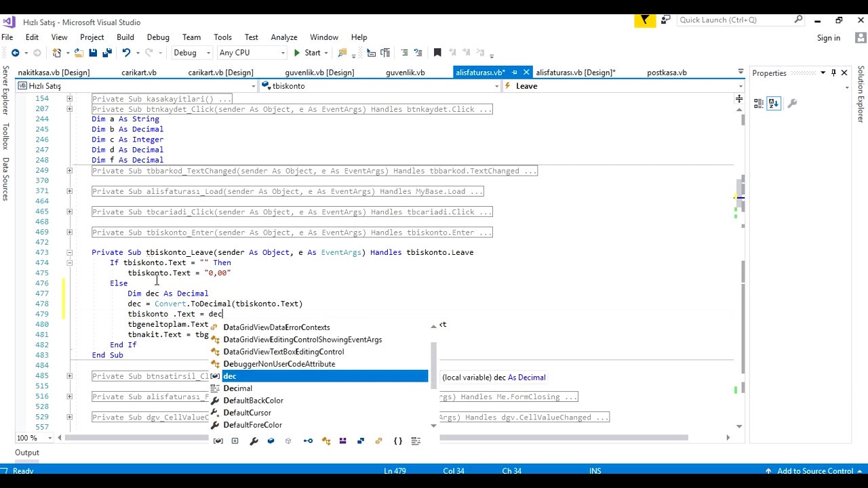Expand the alisfaturası_Load Sub outline
This screenshot has width=868, height=488.
click(x=69, y=191)
